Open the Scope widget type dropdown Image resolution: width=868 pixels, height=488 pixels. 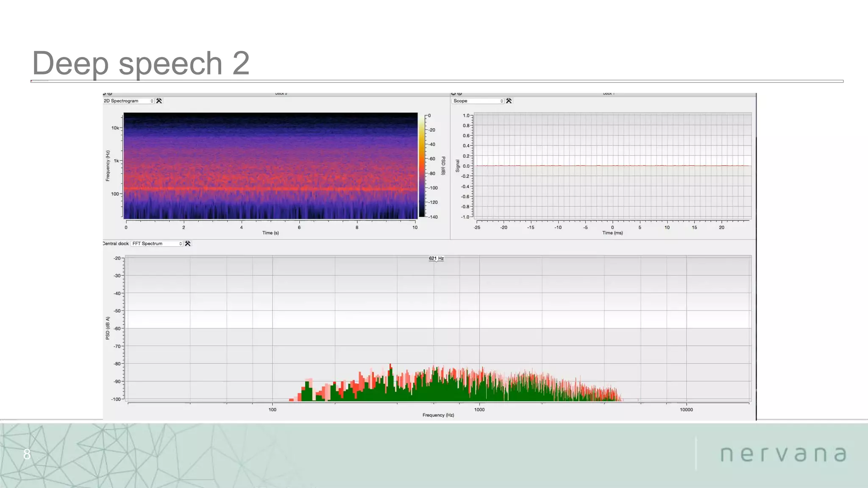pyautogui.click(x=478, y=101)
